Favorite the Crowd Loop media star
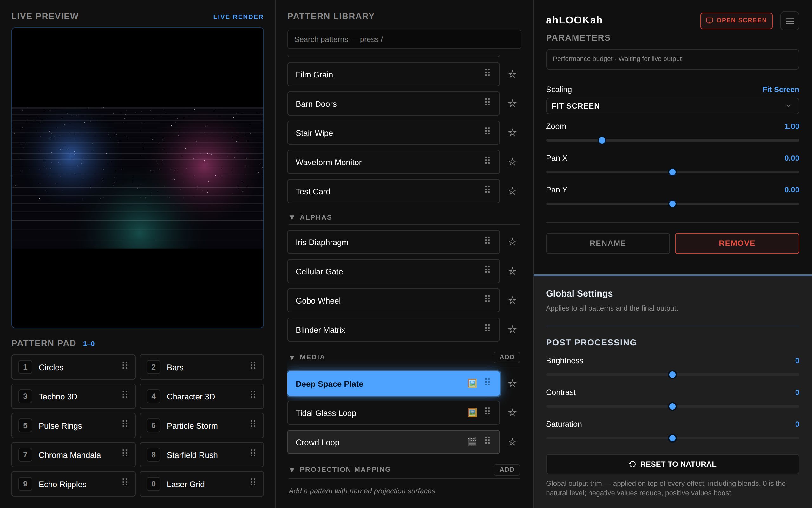Viewport: 812px width, 508px height. (512, 442)
